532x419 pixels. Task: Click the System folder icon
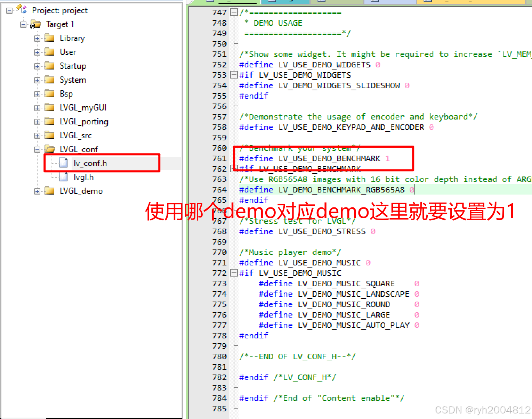(49, 80)
